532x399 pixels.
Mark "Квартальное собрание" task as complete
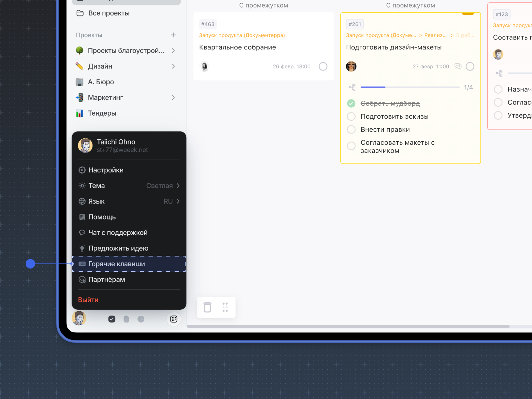(x=323, y=66)
